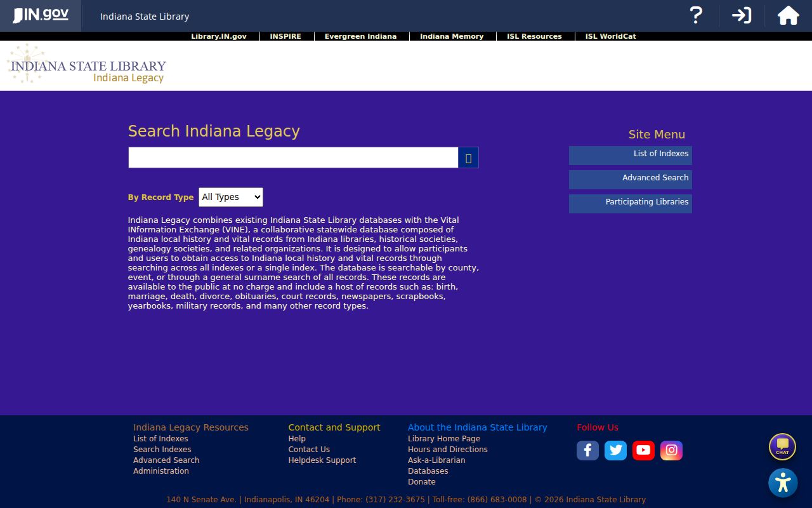The width and height of the screenshot is (812, 508).
Task: Click the IN.gov logo
Action: 41,15
